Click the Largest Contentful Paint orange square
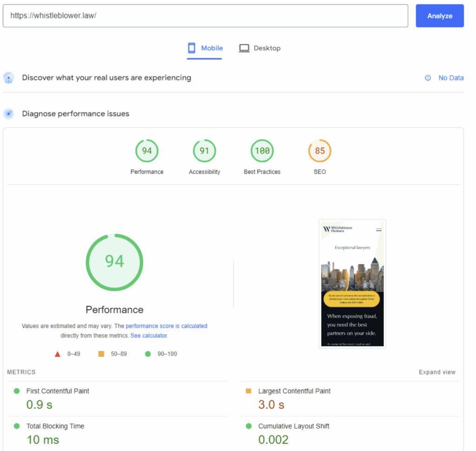Image resolution: width=476 pixels, height=451 pixels. (x=249, y=391)
